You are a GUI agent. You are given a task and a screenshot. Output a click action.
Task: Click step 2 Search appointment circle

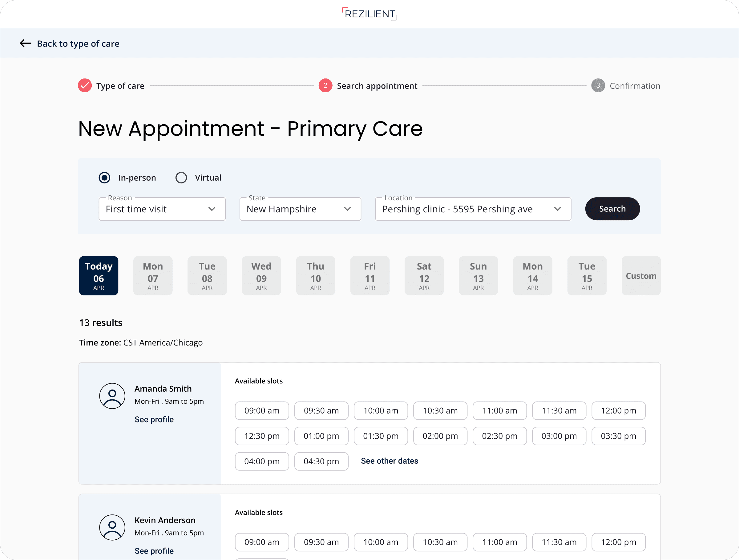pyautogui.click(x=325, y=86)
